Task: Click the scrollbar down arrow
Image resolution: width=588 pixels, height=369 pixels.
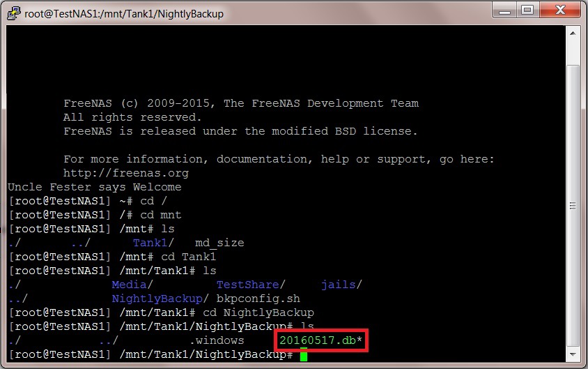Action: coord(573,355)
